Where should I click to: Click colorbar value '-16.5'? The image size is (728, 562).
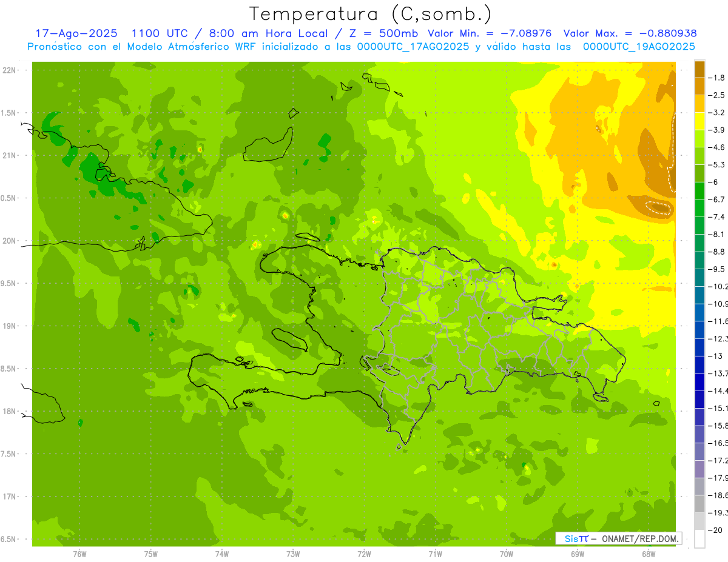pos(718,443)
